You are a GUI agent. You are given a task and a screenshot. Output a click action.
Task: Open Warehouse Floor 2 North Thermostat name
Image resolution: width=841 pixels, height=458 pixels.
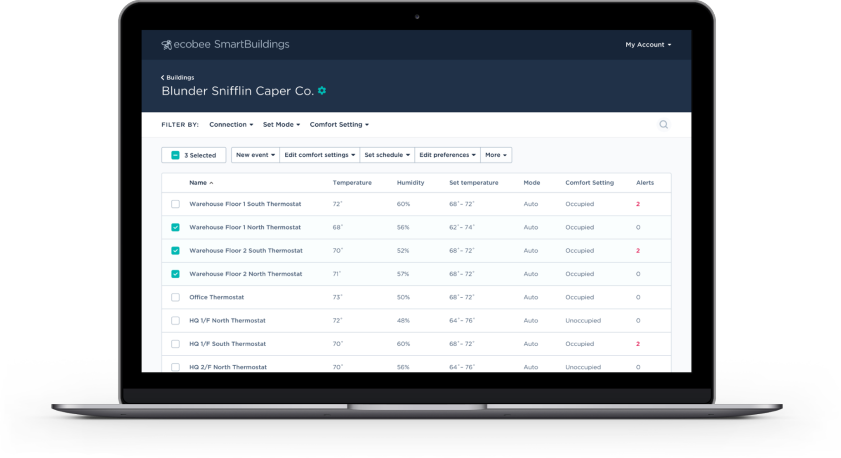246,274
